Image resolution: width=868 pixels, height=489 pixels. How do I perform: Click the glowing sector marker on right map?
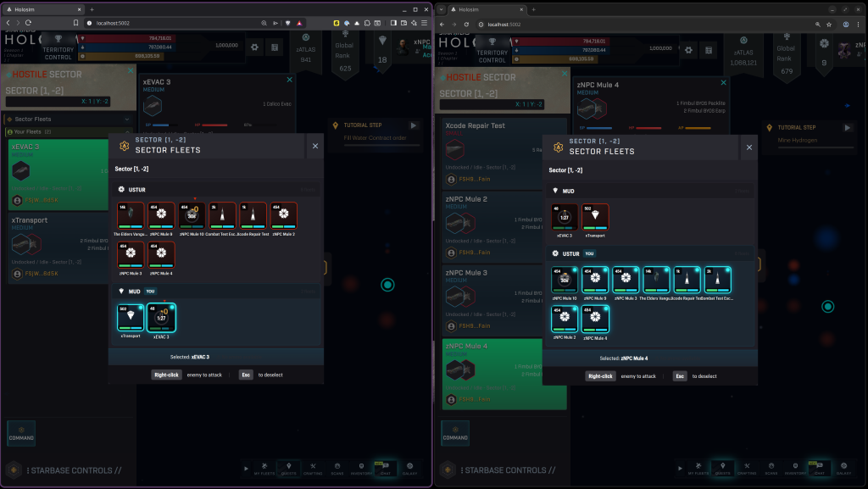click(828, 307)
